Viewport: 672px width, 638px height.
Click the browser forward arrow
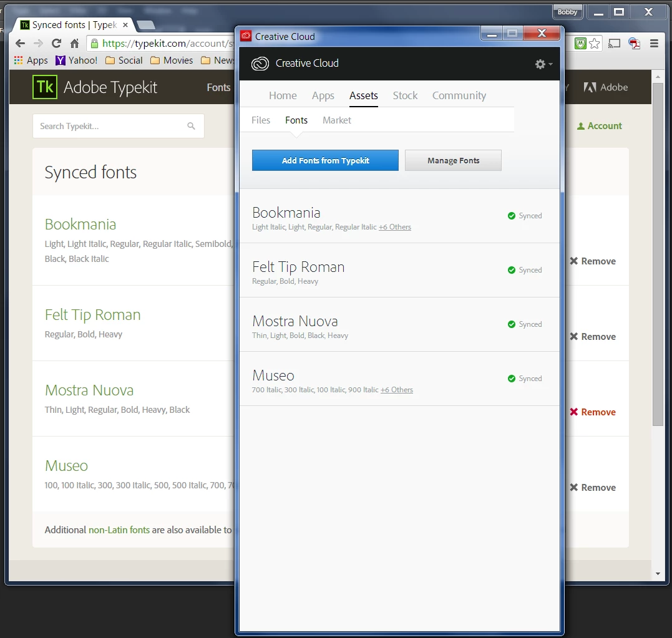click(39, 43)
